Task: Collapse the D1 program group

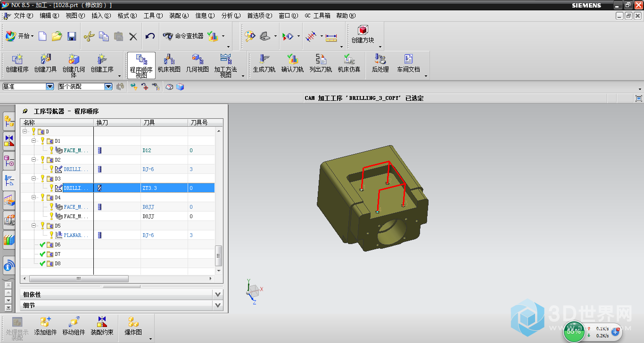Action: (34, 141)
